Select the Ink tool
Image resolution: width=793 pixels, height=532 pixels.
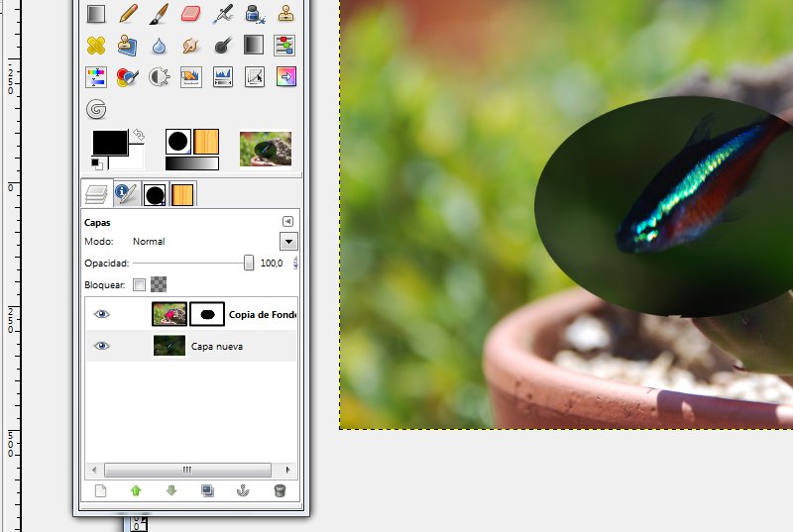[255, 14]
